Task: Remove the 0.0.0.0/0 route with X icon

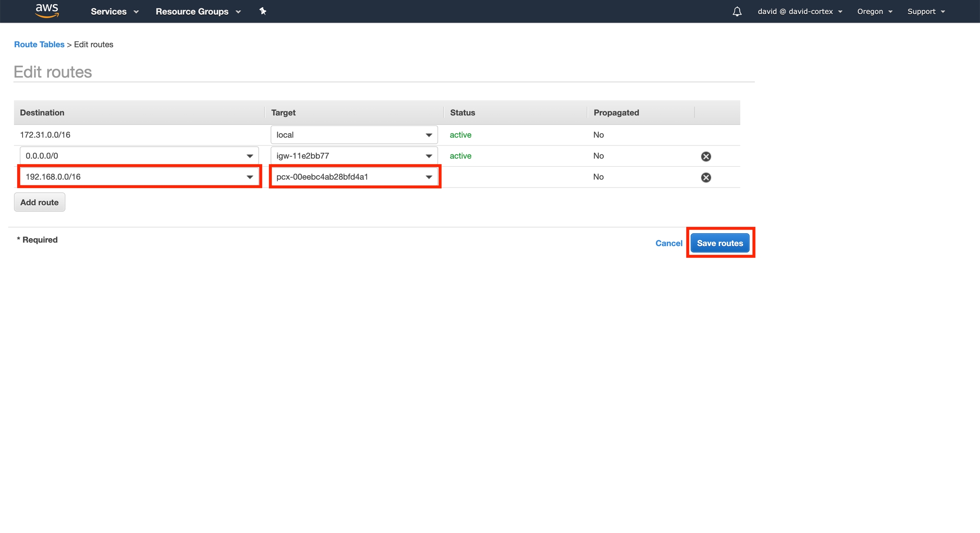Action: [x=706, y=157]
